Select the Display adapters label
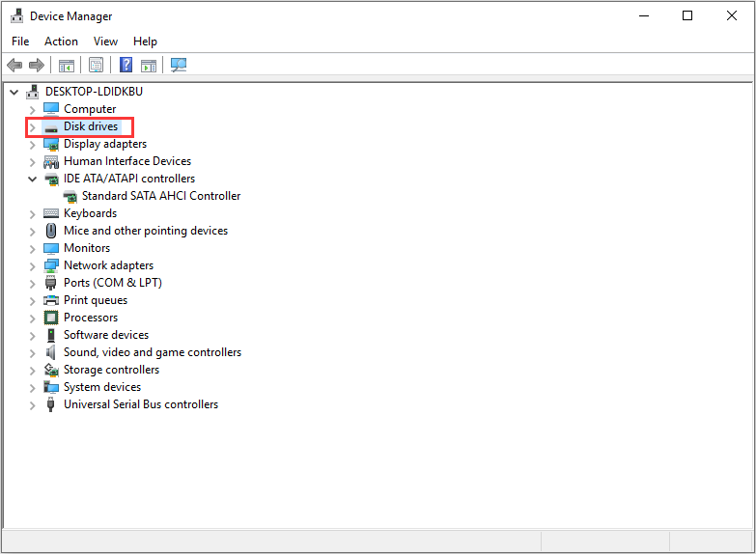Image resolution: width=756 pixels, height=554 pixels. tap(105, 144)
